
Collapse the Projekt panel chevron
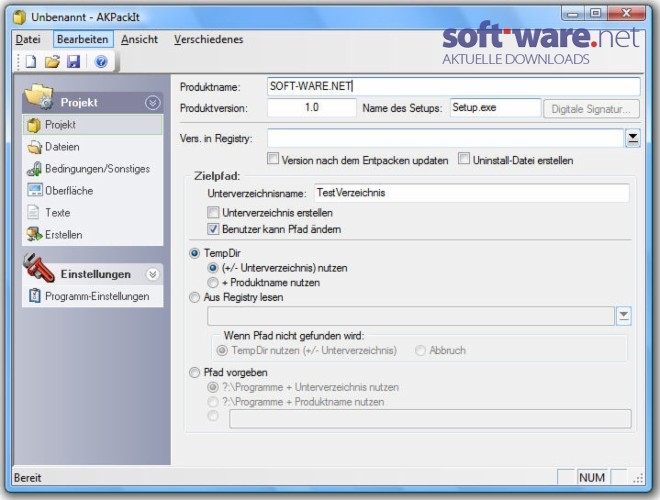[x=152, y=103]
